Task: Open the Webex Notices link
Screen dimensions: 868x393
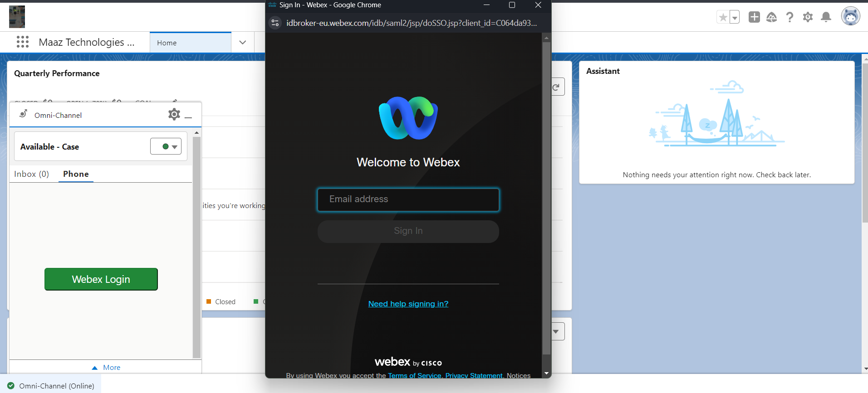Action: [519, 375]
